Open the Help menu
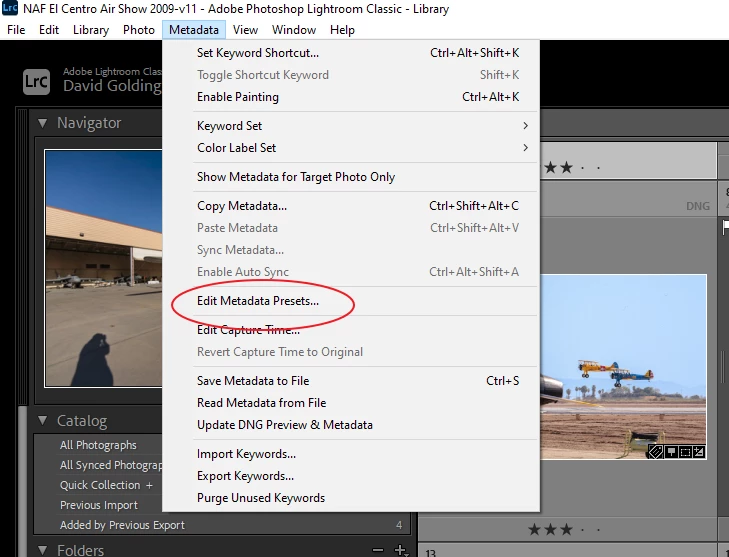This screenshot has height=557, width=729. pyautogui.click(x=342, y=30)
